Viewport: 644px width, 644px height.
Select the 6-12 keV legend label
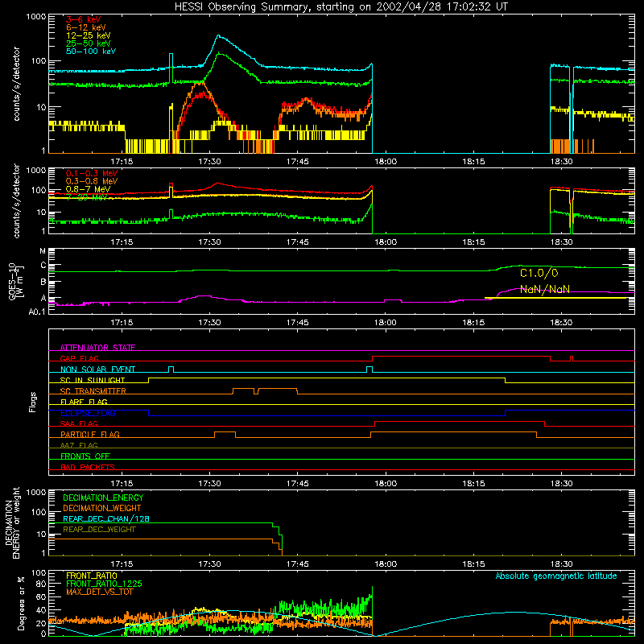[86, 27]
